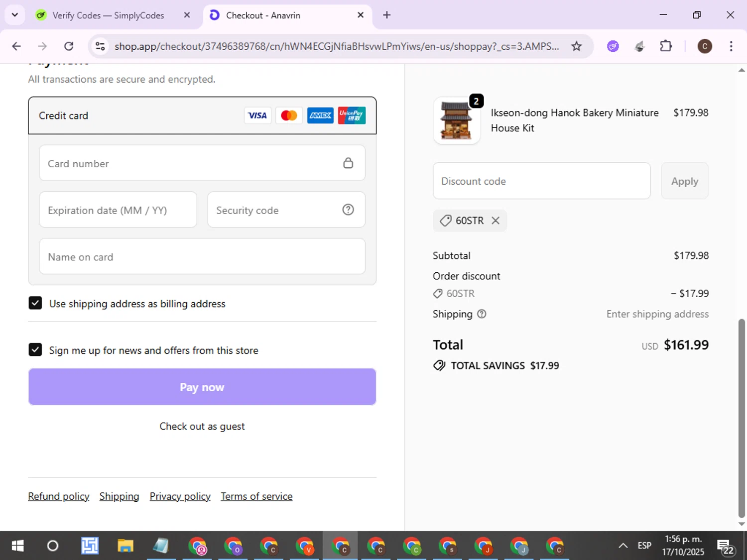View site information icon in address bar
Image resolution: width=747 pixels, height=560 pixels.
point(100,46)
